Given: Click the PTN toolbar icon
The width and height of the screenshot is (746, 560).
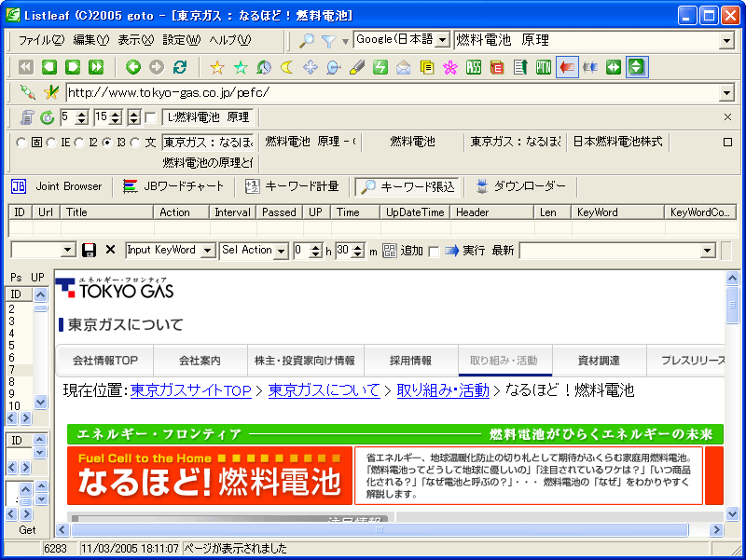Looking at the screenshot, I should click(x=545, y=67).
